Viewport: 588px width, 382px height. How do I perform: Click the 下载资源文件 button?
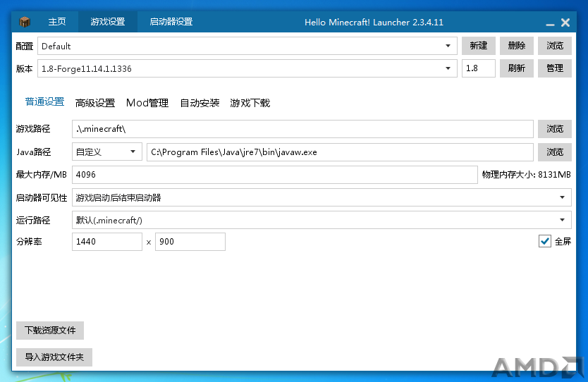pos(50,331)
